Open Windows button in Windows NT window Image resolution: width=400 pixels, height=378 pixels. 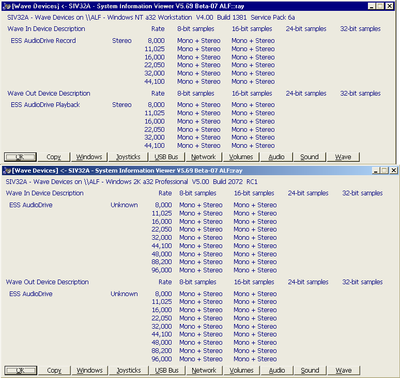pos(89,157)
